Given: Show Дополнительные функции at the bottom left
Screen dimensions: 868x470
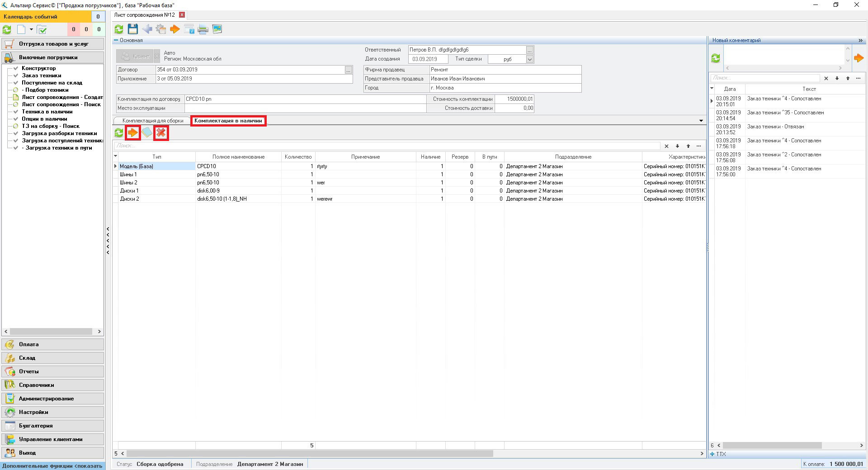Looking at the screenshot, I should point(52,466).
